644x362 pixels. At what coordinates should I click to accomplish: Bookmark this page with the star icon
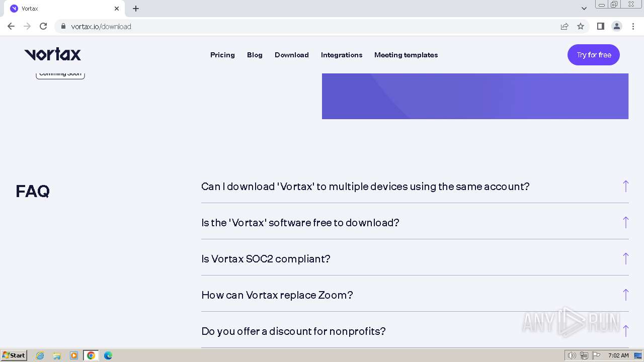point(581,26)
